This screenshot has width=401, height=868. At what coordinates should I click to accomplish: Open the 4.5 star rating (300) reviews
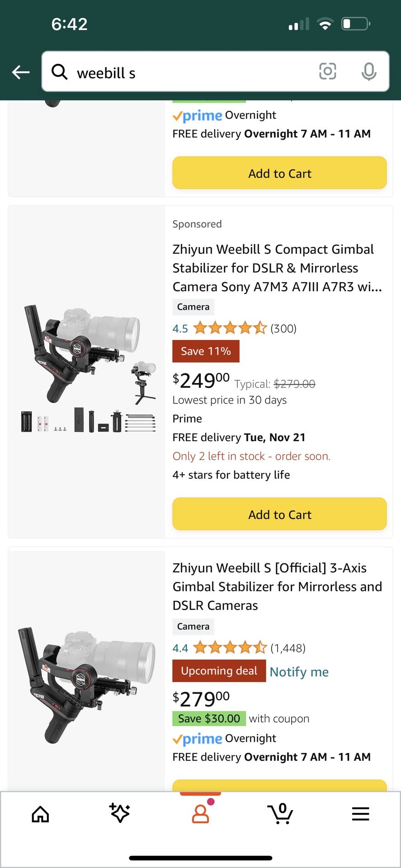coord(234,328)
